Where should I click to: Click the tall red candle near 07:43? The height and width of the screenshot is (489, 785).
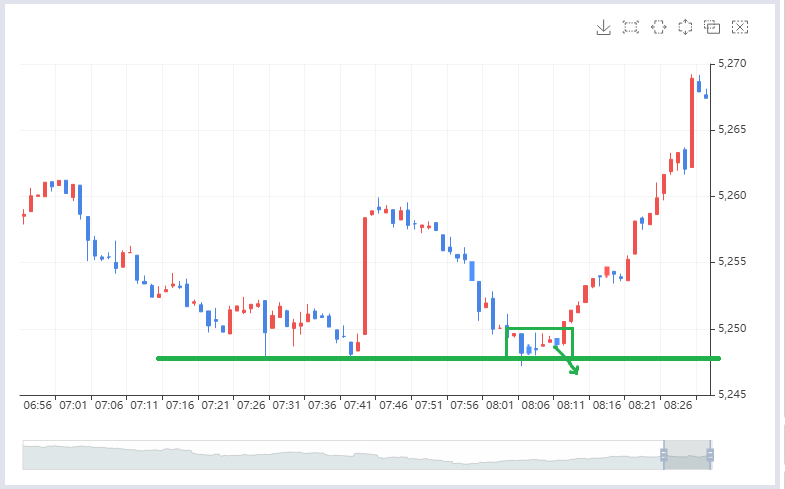coord(365,276)
